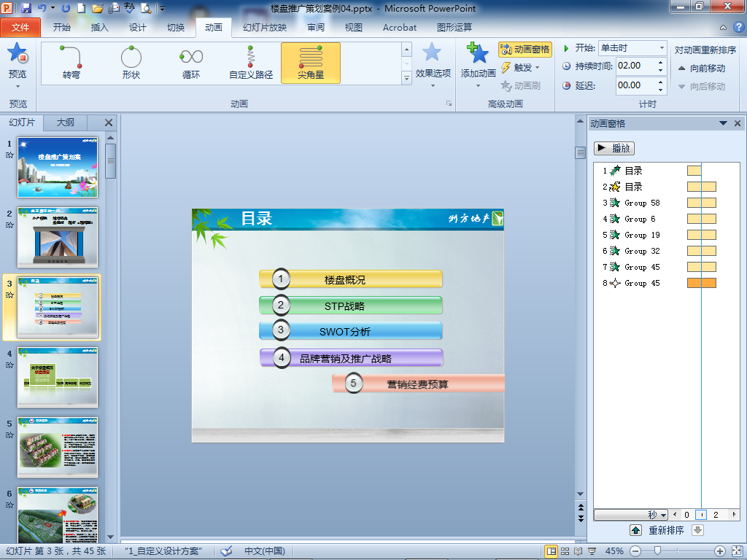
Task: Create new presentation via blank page icon
Action: (x=82, y=8)
